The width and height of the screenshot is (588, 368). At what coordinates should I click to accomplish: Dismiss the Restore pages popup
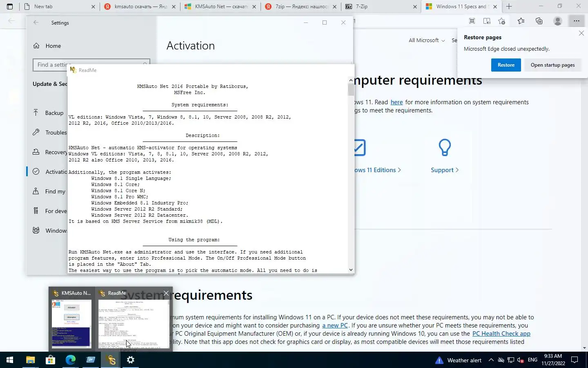tap(581, 33)
